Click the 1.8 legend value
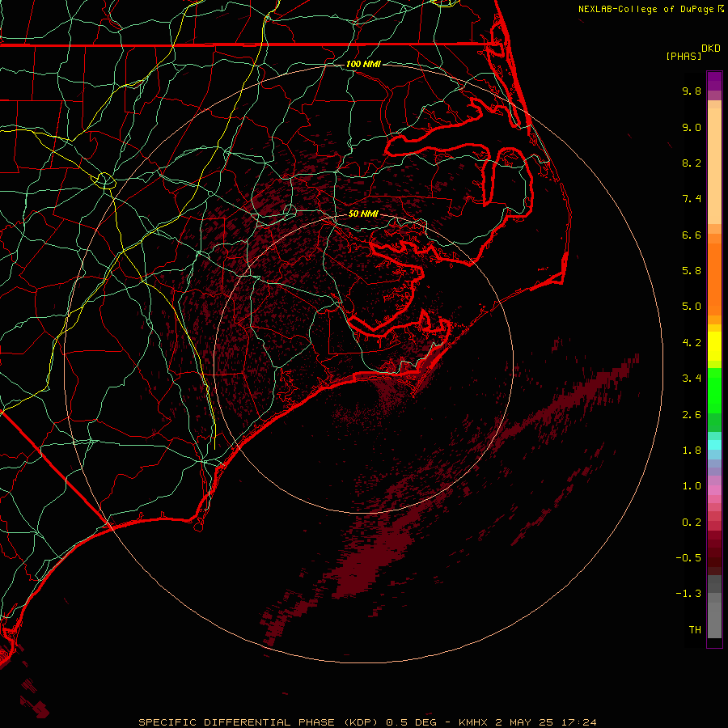Screen dimensions: 728x728 (x=692, y=451)
